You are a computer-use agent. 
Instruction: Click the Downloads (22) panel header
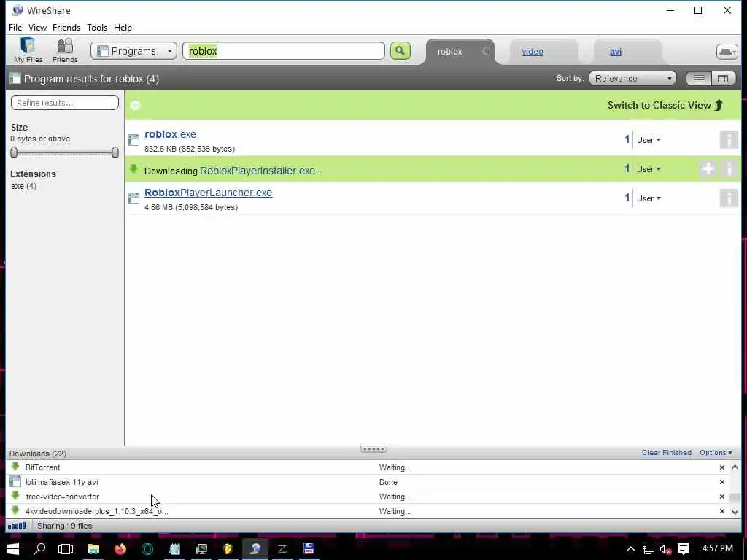38,454
